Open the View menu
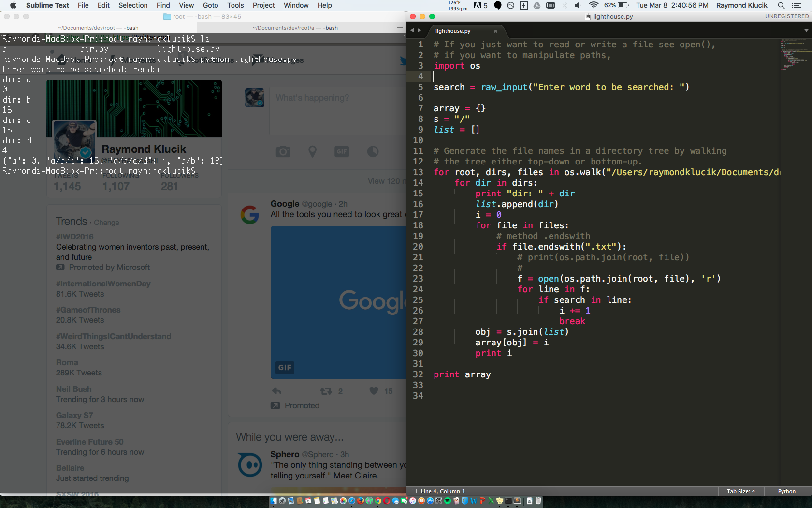 pyautogui.click(x=186, y=5)
